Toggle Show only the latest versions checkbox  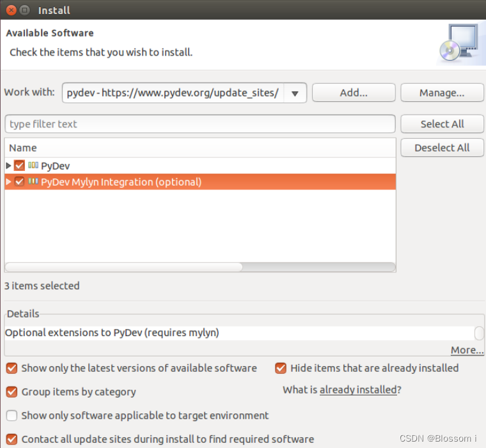(12, 368)
